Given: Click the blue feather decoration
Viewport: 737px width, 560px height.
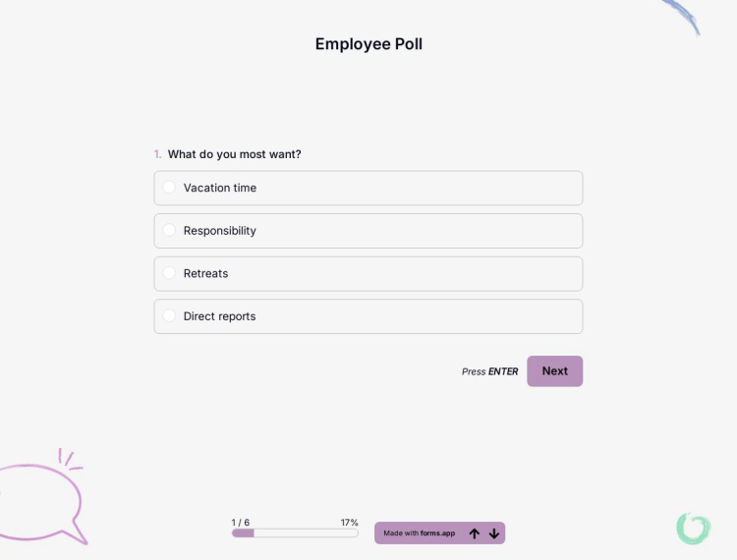Looking at the screenshot, I should pyautogui.click(x=683, y=15).
